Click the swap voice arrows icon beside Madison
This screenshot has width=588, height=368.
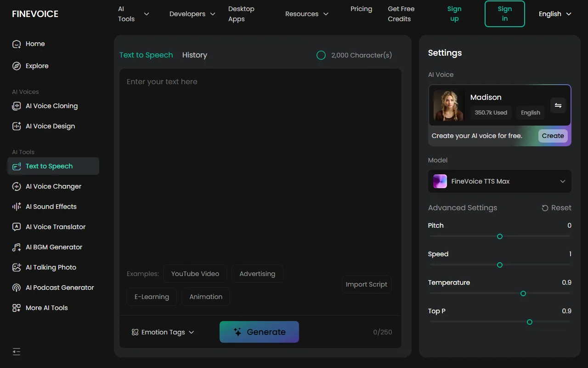pyautogui.click(x=558, y=105)
